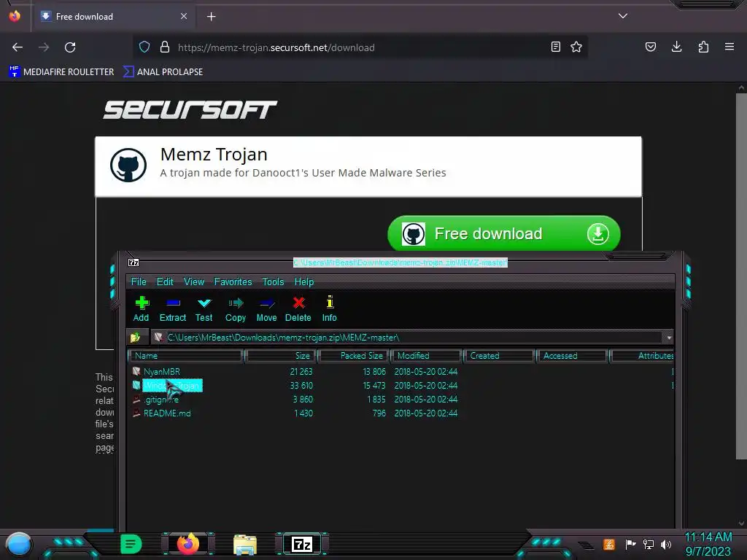Click the tracking protection shield icon
The image size is (747, 560).
click(144, 47)
